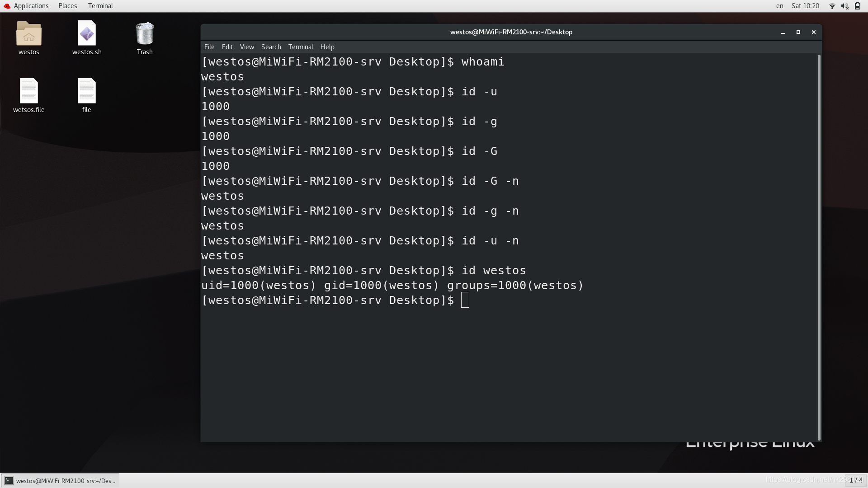Open the Applications menu
The height and width of the screenshot is (488, 868).
pyautogui.click(x=31, y=6)
